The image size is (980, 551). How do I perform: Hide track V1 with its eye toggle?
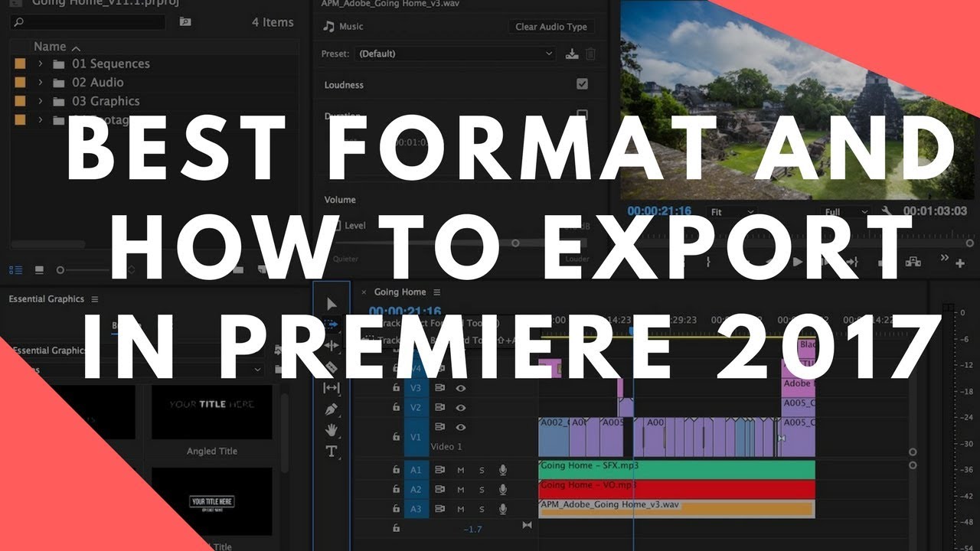pos(461,427)
